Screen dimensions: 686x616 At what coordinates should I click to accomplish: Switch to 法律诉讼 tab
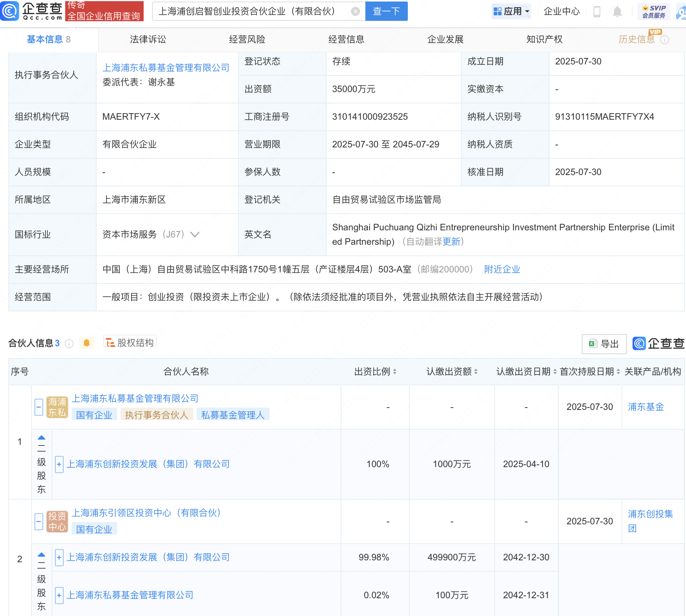tap(148, 39)
